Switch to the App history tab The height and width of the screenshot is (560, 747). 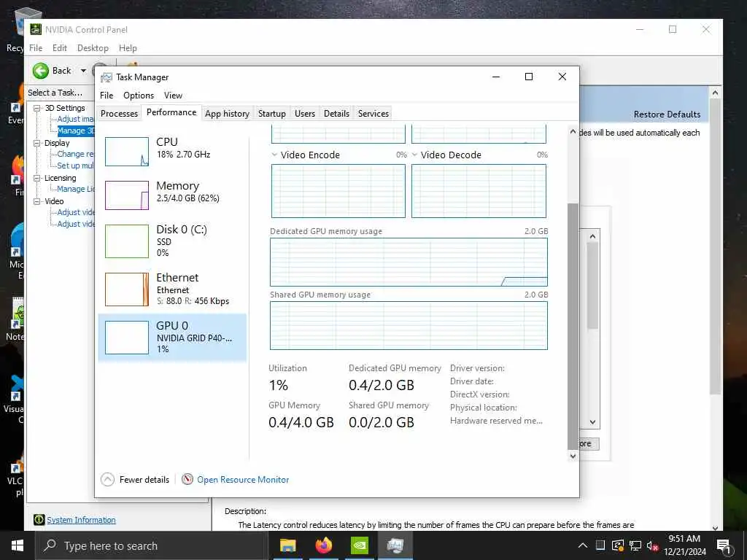pyautogui.click(x=228, y=113)
